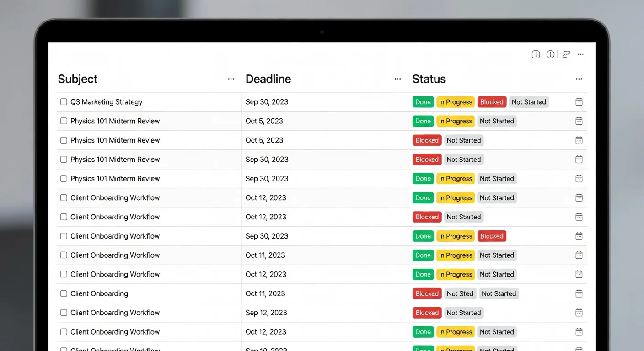Check the Q3 Marketing Strategy checkbox
Image resolution: width=644 pixels, height=351 pixels.
[x=64, y=102]
